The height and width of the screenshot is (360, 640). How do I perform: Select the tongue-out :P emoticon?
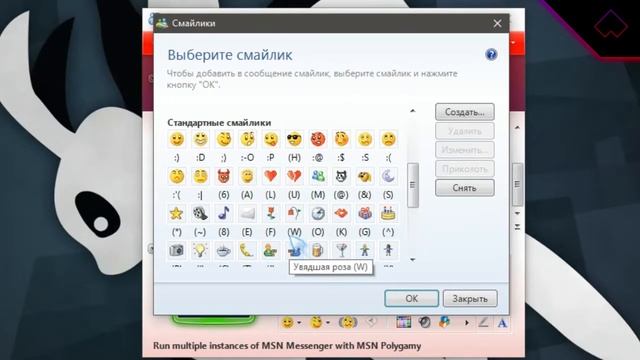coord(271,140)
